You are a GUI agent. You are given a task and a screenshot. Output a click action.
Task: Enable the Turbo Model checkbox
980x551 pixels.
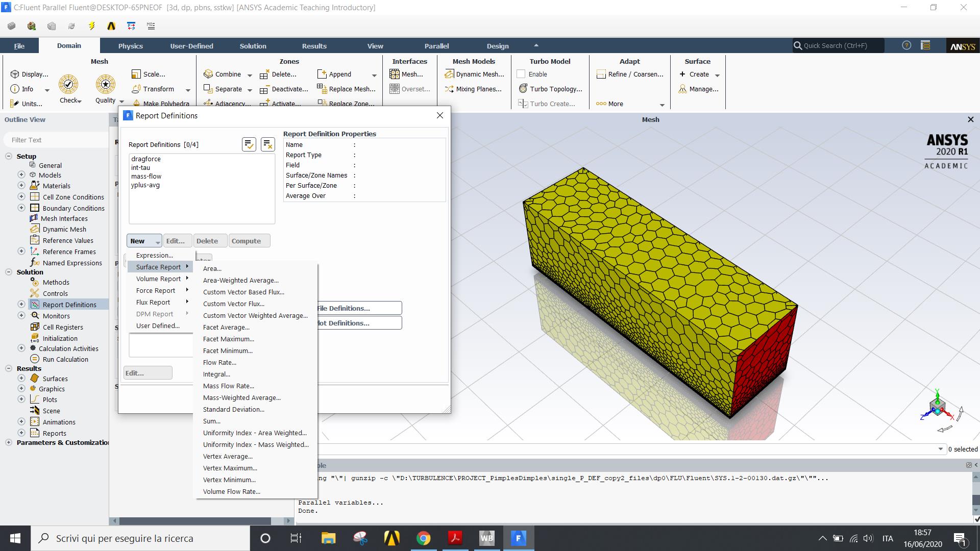click(x=521, y=73)
